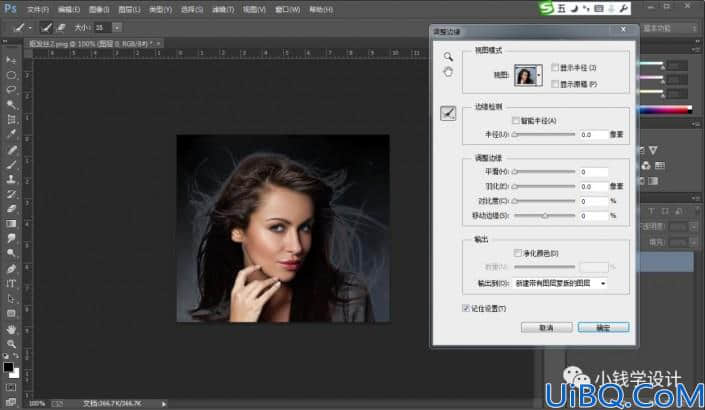This screenshot has height=410, width=705.
Task: Click the Hand tool in Refine Edge dialog
Action: pos(448,72)
